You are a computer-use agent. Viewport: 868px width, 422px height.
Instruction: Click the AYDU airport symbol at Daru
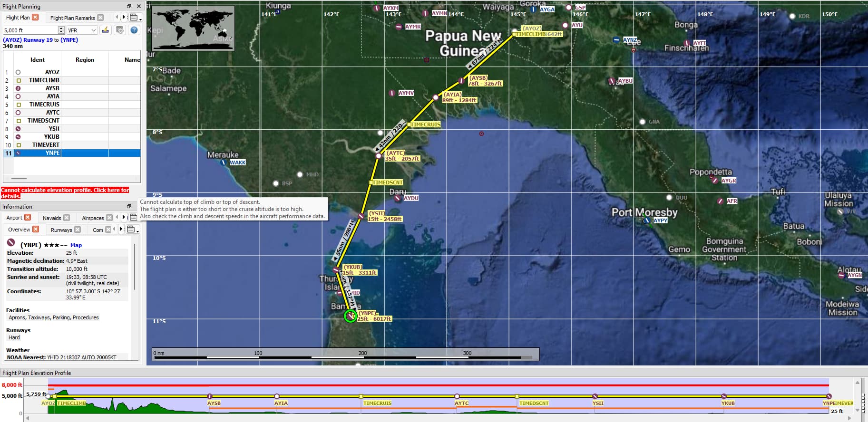(x=398, y=198)
